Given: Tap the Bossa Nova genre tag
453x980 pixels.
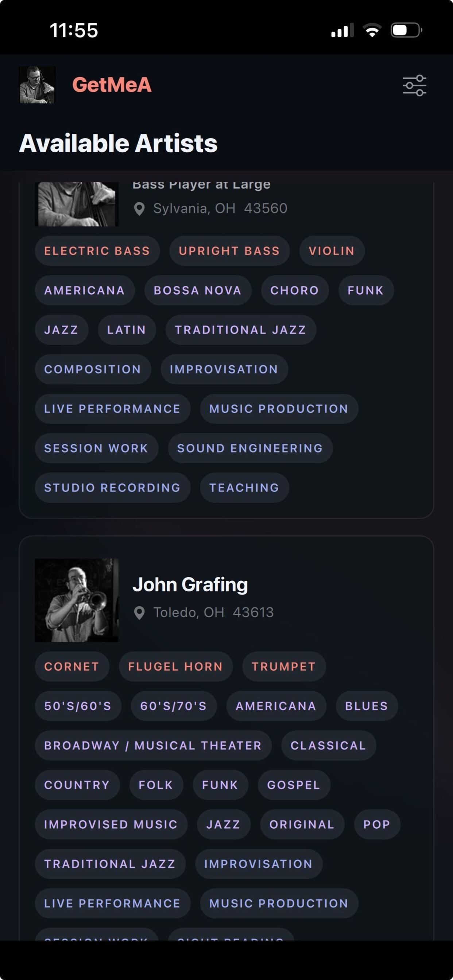Looking at the screenshot, I should click(198, 290).
